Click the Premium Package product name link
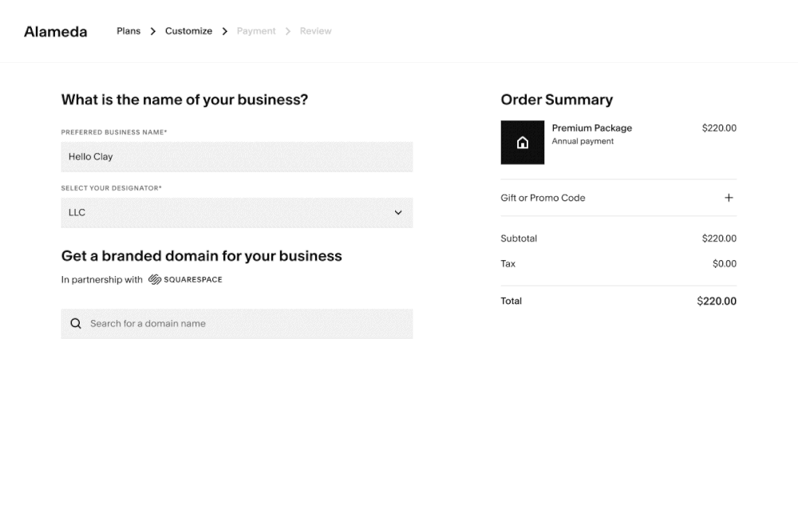This screenshot has width=798, height=532. click(x=591, y=128)
